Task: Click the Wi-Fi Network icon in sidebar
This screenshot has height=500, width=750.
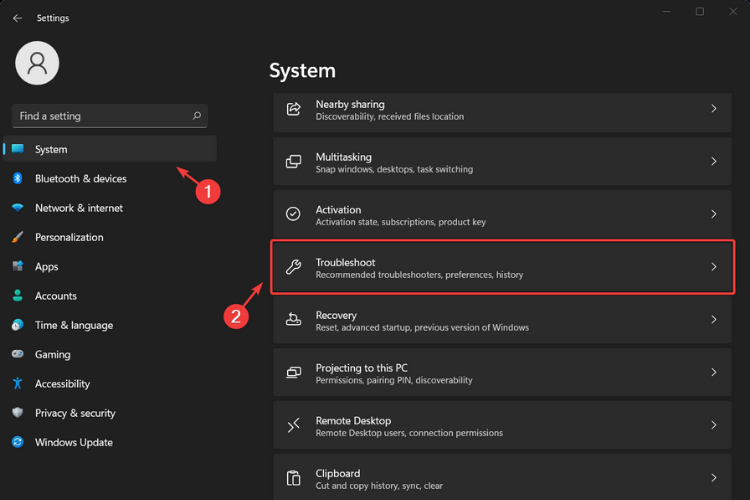Action: click(x=18, y=208)
